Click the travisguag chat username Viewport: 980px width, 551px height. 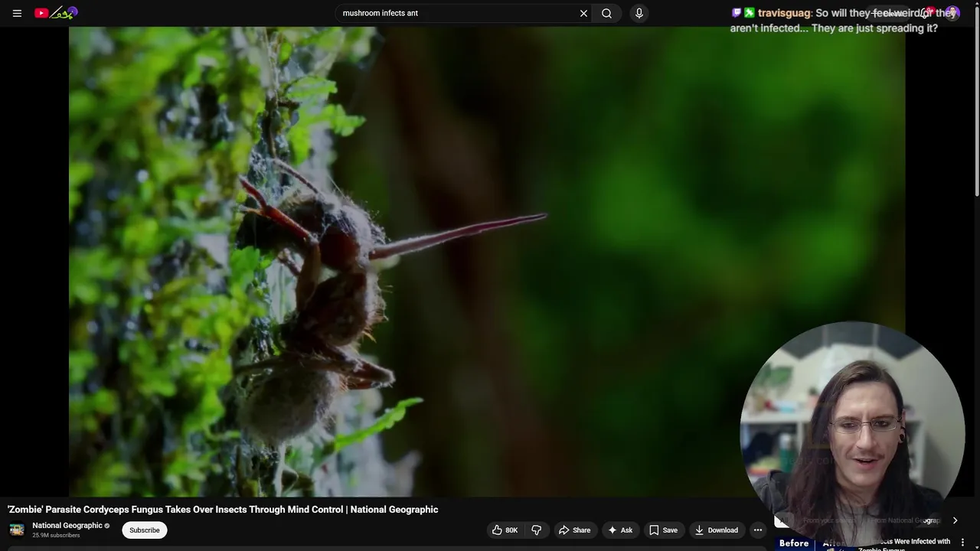(x=784, y=13)
